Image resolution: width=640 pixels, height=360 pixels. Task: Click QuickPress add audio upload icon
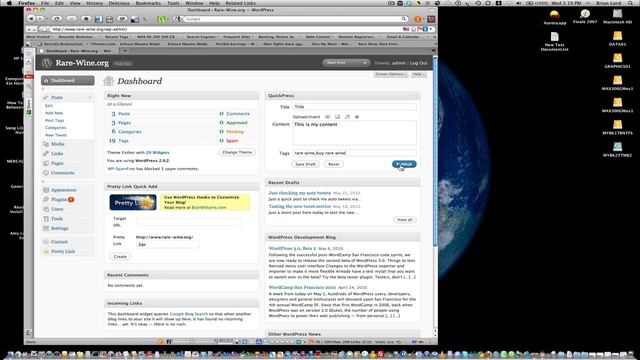[347, 117]
